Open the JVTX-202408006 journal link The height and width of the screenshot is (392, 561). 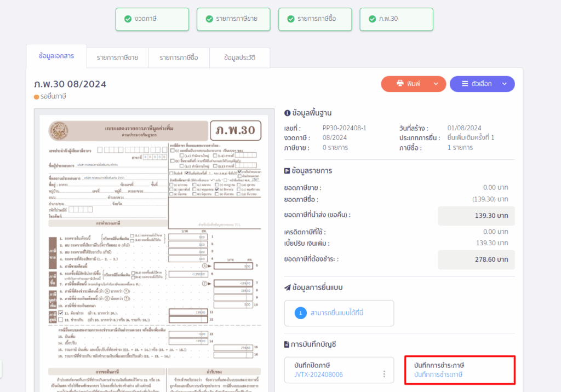pyautogui.click(x=318, y=374)
